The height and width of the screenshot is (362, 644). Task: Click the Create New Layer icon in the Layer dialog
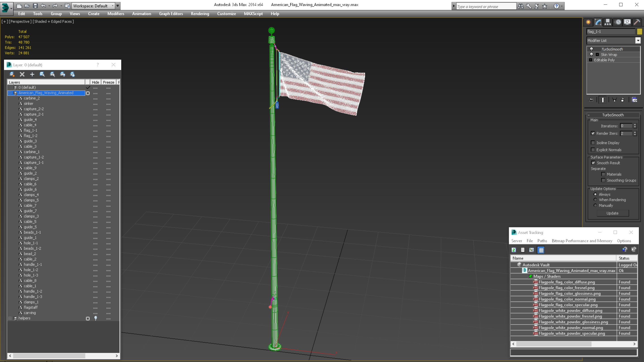[x=12, y=74]
